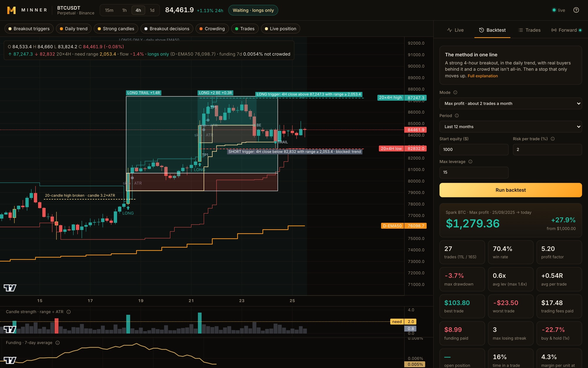Click the $103.80 best trade card
The image size is (588, 368).
pos(462,306)
